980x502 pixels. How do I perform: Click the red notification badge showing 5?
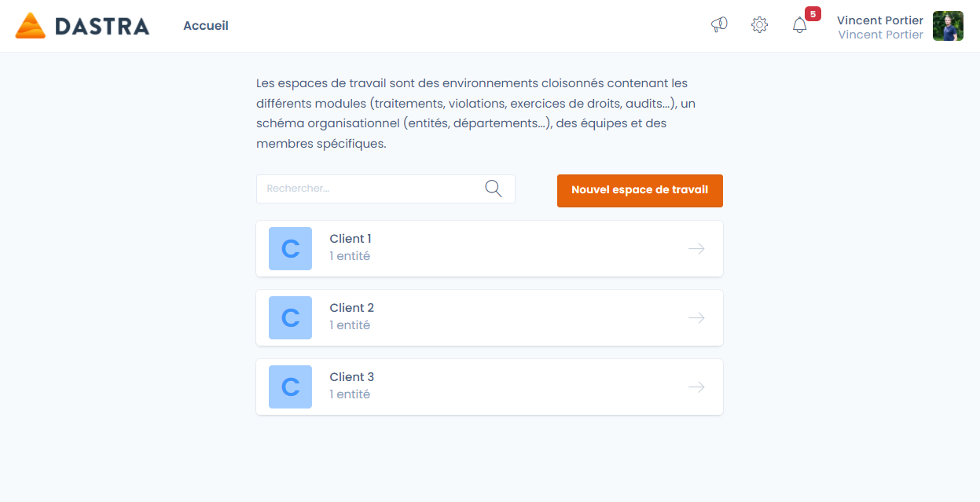click(x=813, y=13)
